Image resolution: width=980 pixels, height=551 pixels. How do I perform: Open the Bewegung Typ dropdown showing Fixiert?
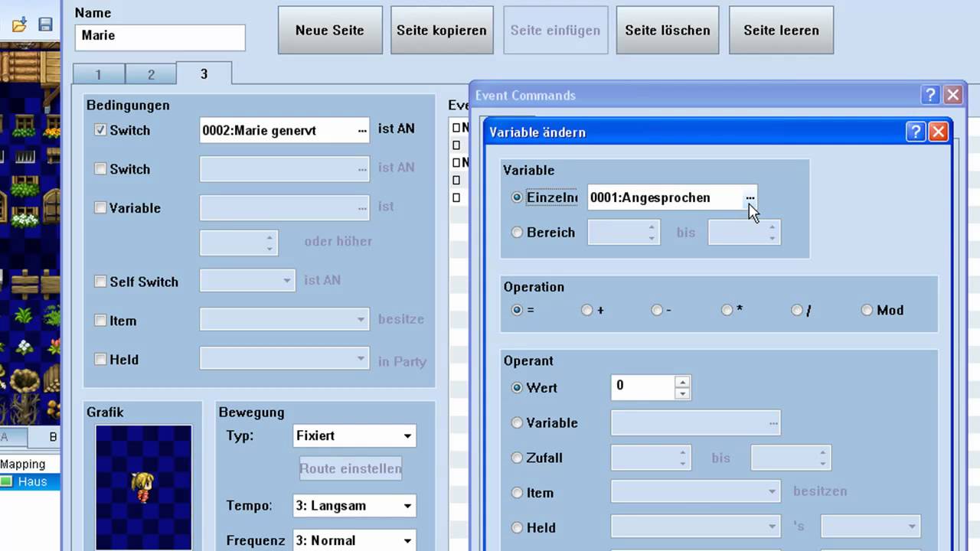355,436
